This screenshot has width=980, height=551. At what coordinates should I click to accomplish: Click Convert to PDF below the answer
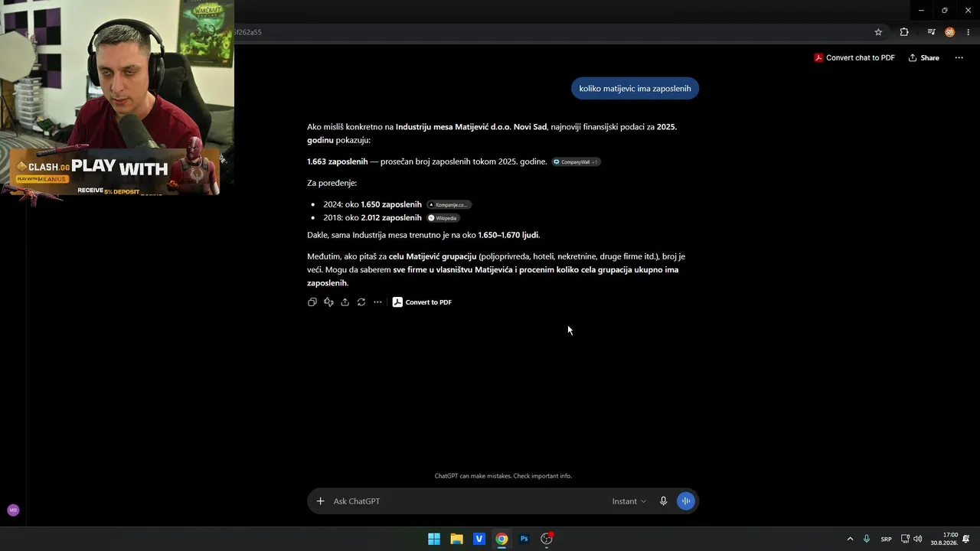tap(422, 302)
